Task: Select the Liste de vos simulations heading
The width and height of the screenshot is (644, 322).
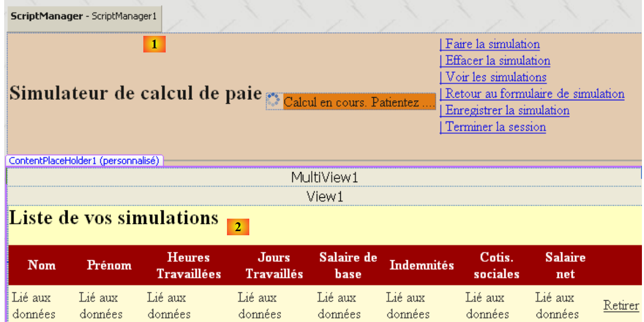Action: (114, 218)
